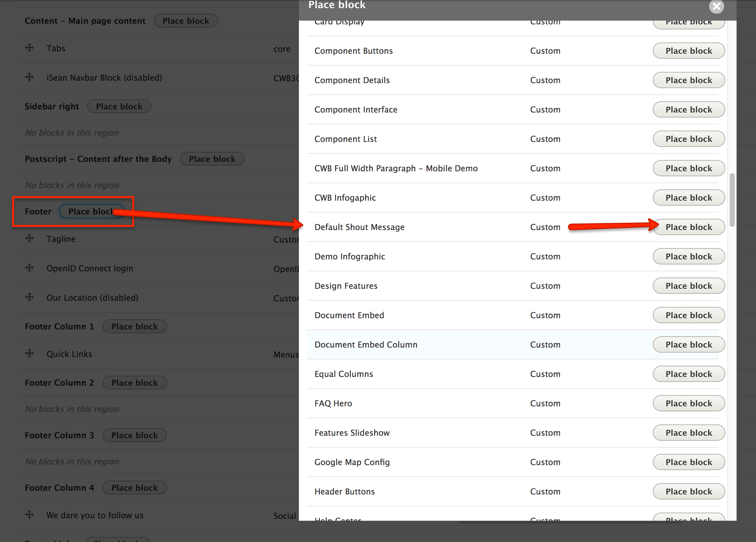Click Features Slideshow block name
Image resolution: width=756 pixels, height=542 pixels.
tap(352, 433)
